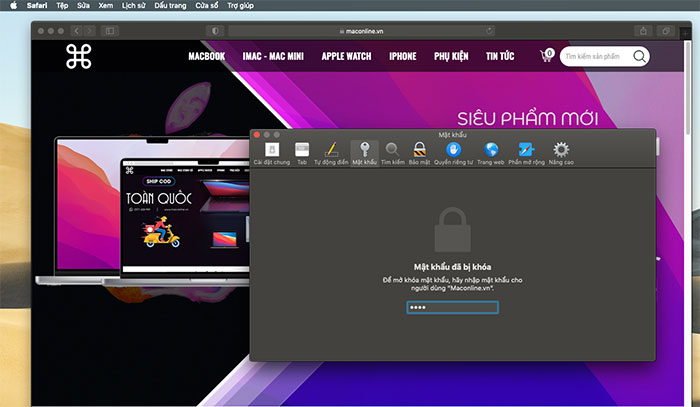Open the Nâng cao gear pane
700x407 pixels.
click(561, 154)
